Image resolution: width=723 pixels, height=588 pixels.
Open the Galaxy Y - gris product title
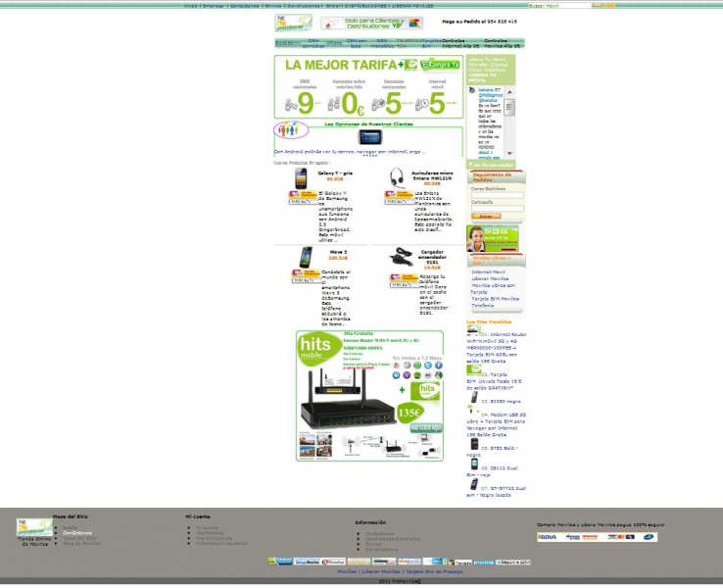[x=335, y=173]
